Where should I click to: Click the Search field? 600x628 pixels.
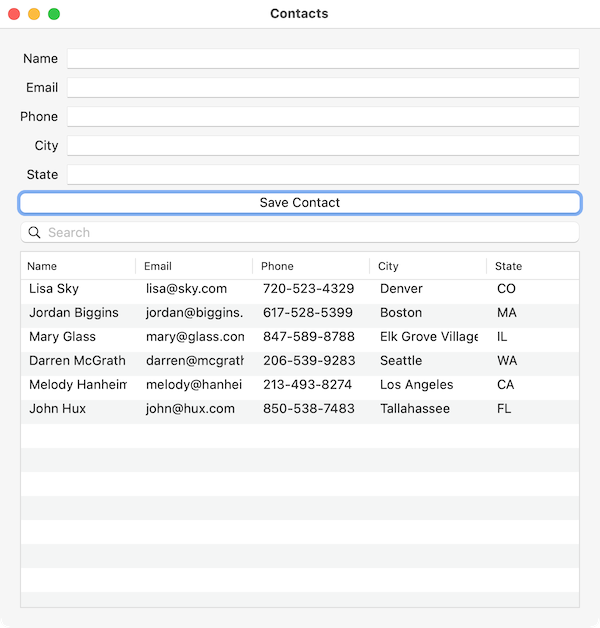[x=300, y=232]
